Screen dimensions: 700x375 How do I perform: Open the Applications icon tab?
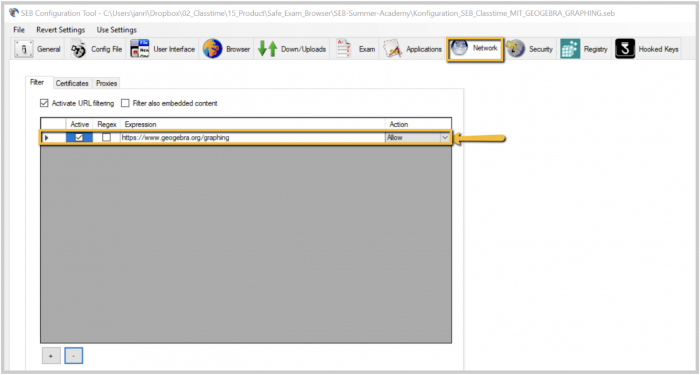pos(393,49)
